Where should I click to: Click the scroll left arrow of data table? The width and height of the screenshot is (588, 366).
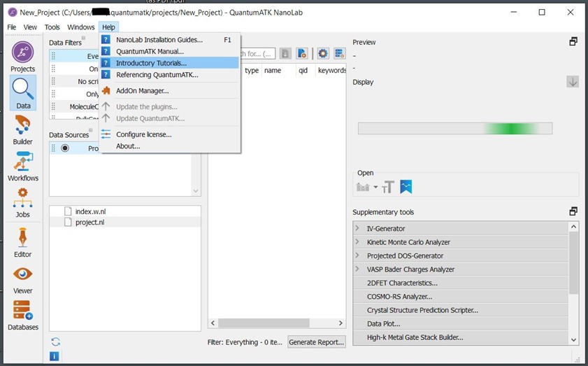(x=213, y=323)
